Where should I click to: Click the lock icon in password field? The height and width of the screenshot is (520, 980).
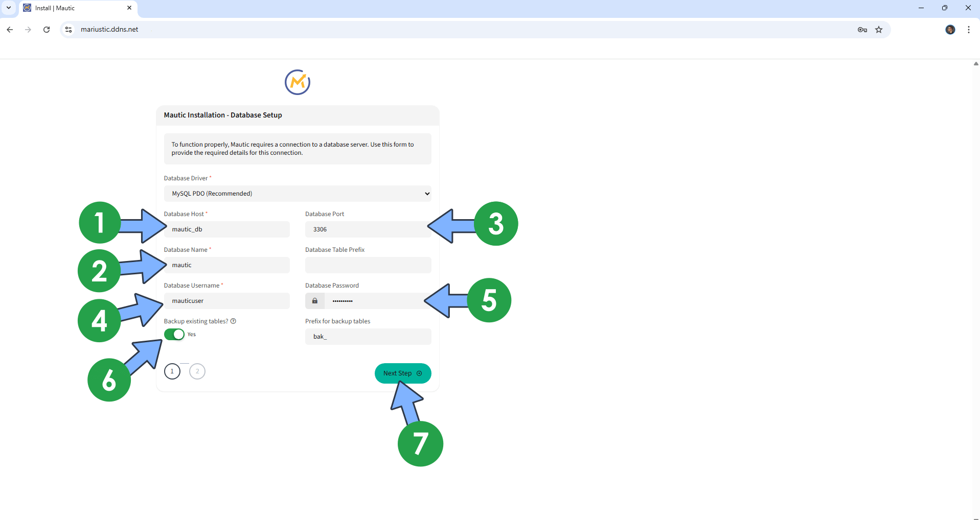[315, 301]
